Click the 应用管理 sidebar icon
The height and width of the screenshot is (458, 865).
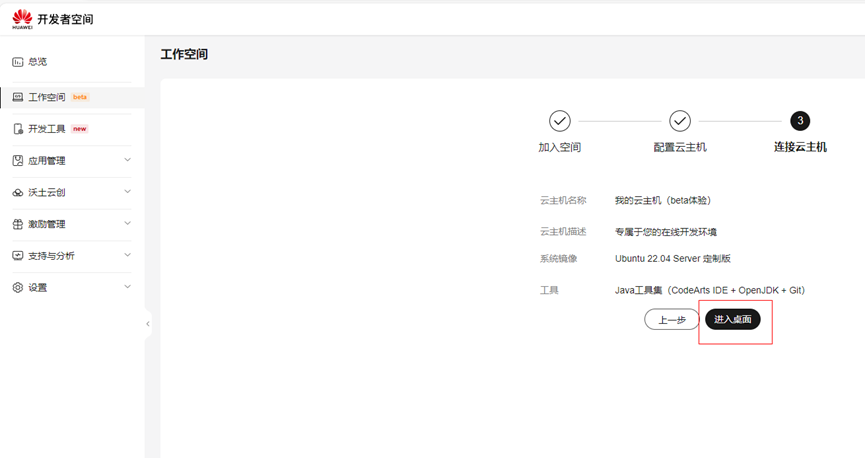point(18,161)
